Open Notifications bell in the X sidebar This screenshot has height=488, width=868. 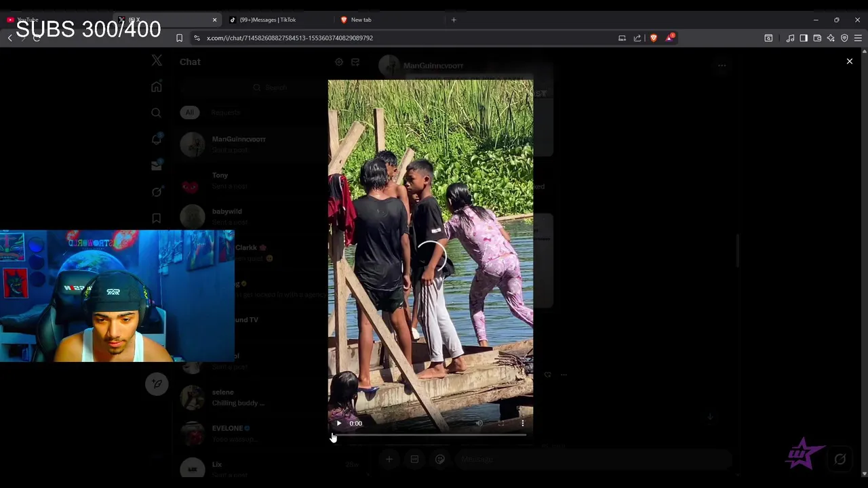tap(157, 139)
